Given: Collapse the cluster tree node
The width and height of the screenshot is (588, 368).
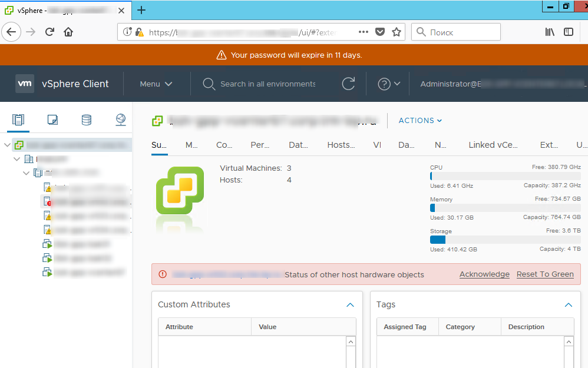Looking at the screenshot, I should pos(26,173).
